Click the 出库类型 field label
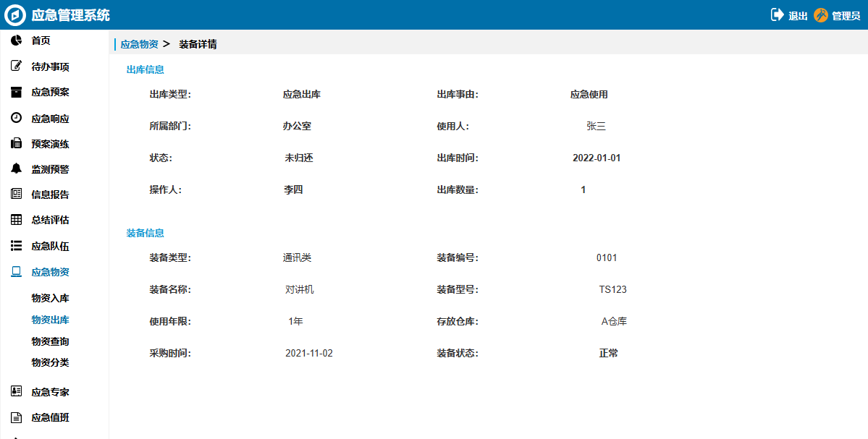The width and height of the screenshot is (868, 439). pyautogui.click(x=170, y=95)
